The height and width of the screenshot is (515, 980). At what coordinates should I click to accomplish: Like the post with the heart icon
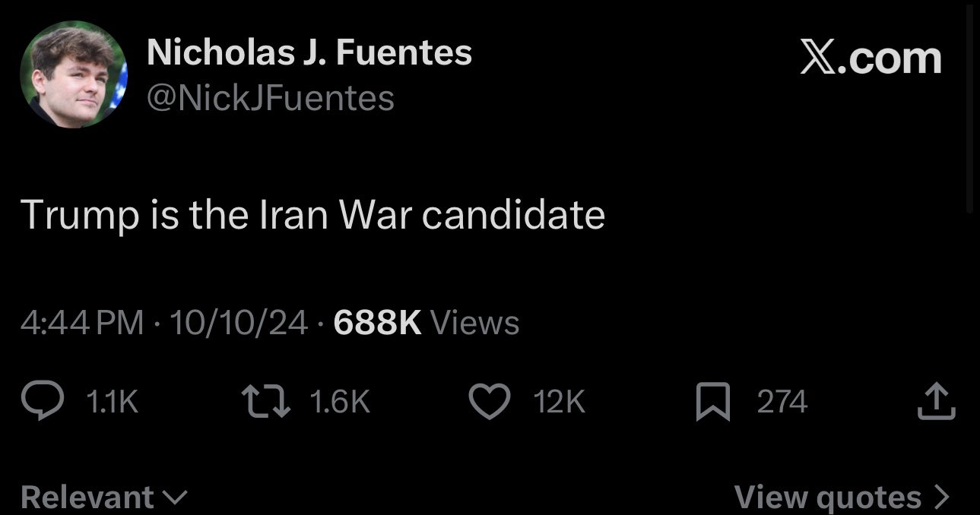pos(490,402)
